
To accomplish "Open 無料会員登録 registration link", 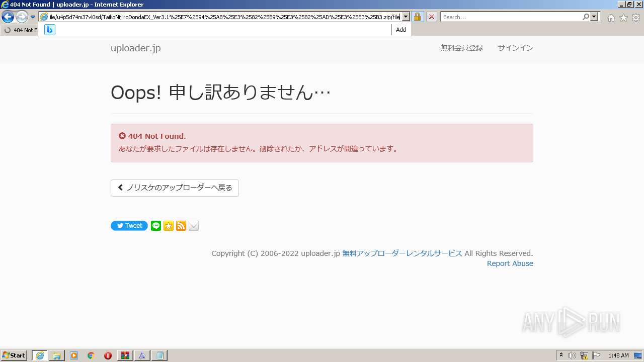I will pyautogui.click(x=462, y=48).
